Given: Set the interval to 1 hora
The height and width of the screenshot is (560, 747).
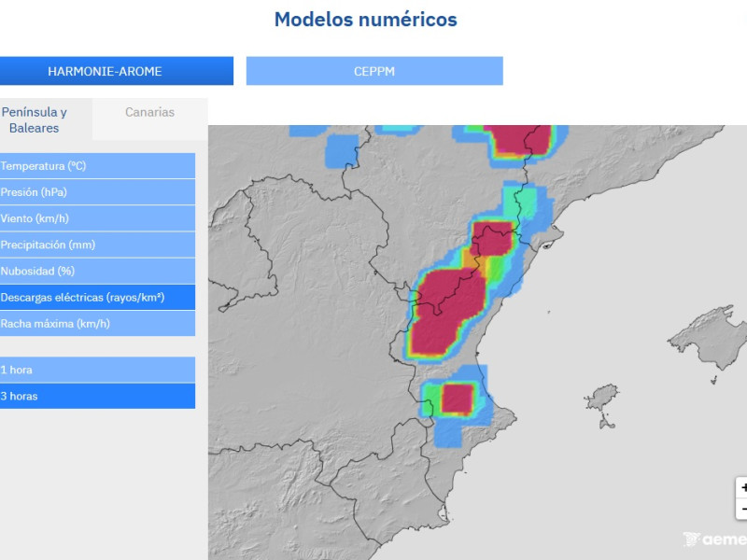Looking at the screenshot, I should [x=97, y=370].
